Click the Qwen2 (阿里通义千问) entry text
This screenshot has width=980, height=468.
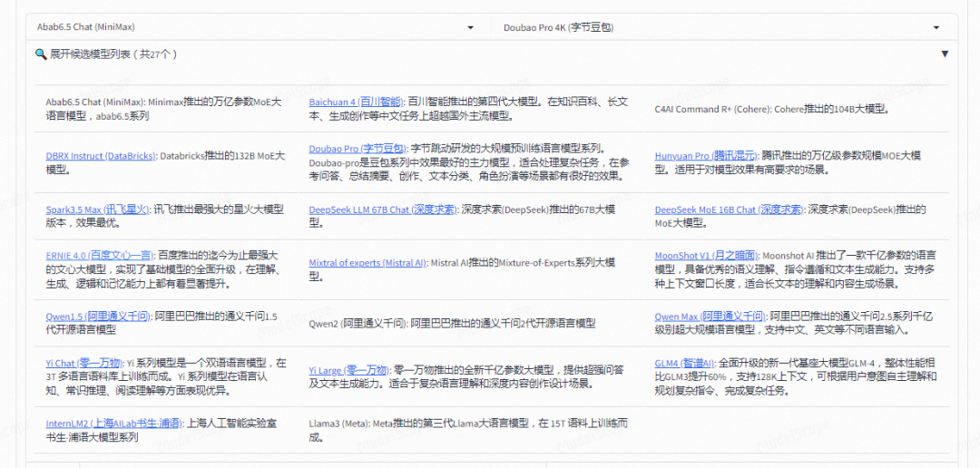452,324
